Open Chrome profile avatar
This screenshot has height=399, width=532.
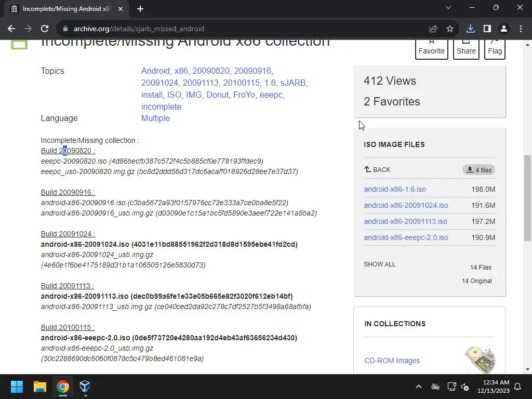point(504,29)
